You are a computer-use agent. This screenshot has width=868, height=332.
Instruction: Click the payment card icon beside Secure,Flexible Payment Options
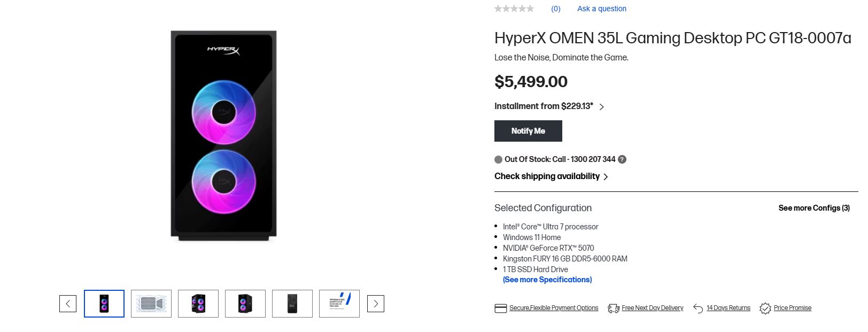point(500,308)
